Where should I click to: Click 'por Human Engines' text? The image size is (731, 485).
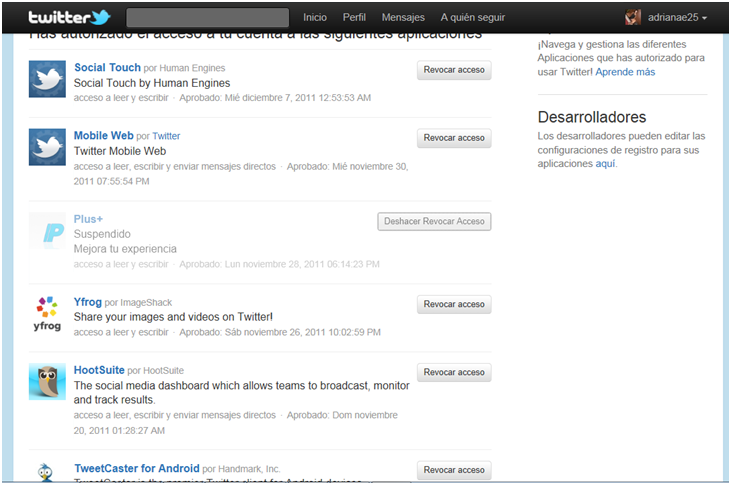184,68
